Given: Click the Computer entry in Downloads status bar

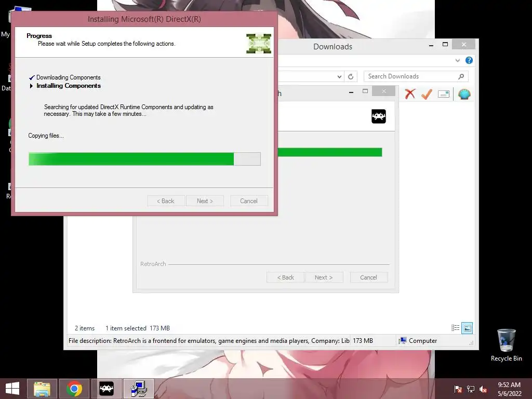Looking at the screenshot, I should click(x=418, y=341).
